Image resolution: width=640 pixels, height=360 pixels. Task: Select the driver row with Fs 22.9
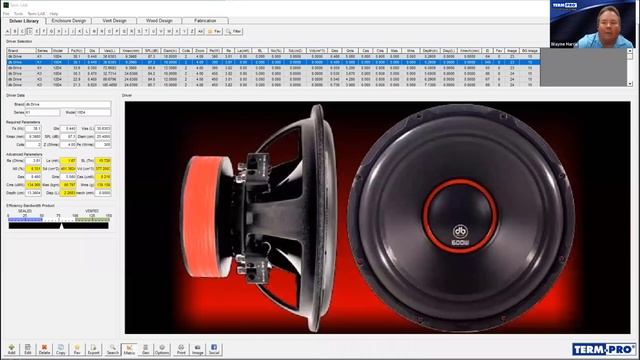[273, 79]
